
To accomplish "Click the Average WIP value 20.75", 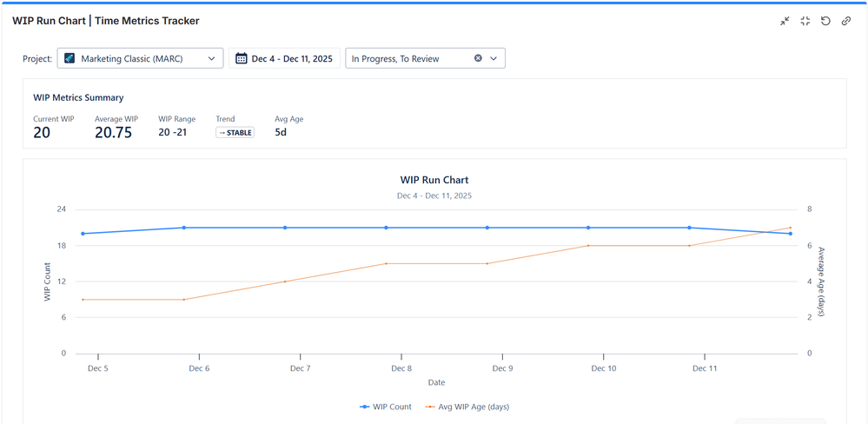I will click(x=114, y=132).
